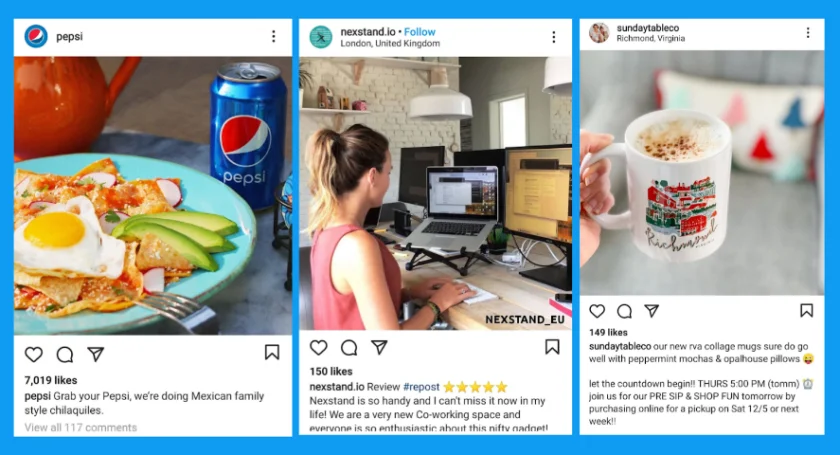Screen dimensions: 840x455
Task: Like the nexstand.io post with heart icon
Action: click(319, 347)
